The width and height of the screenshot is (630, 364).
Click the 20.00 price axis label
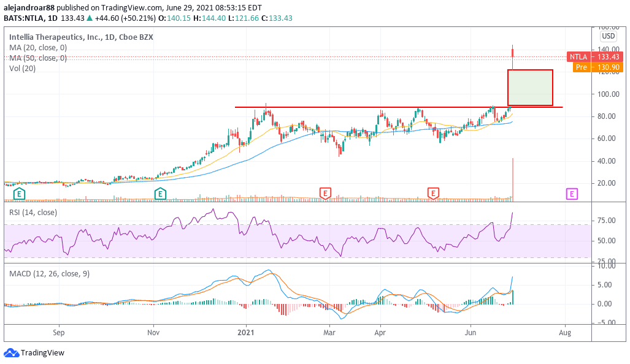[606, 183]
